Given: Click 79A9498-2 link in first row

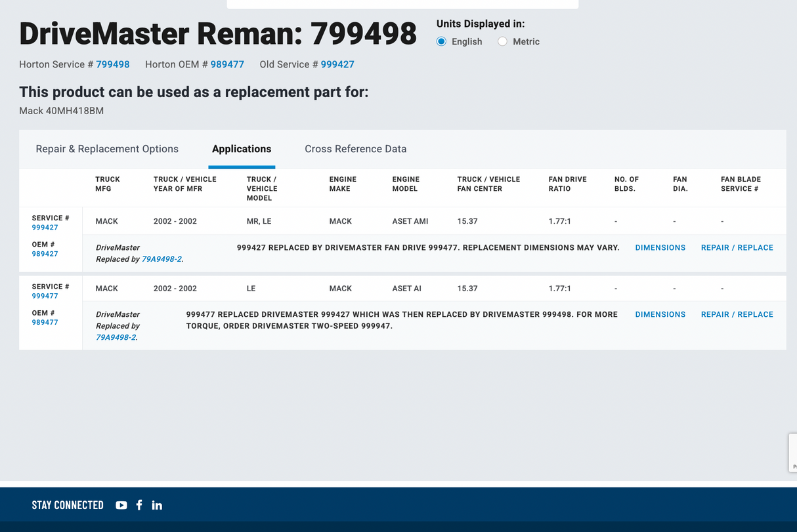Looking at the screenshot, I should [x=162, y=259].
